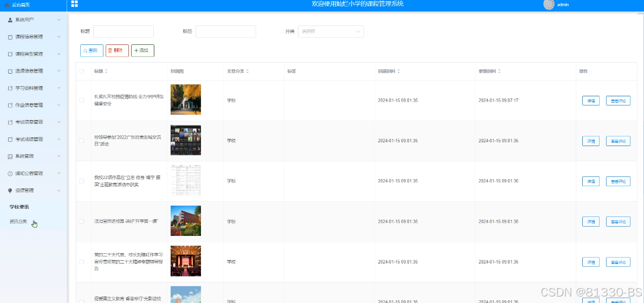The image size is (644, 303).
Task: Click the info circle icon beside 通知公告管理
Action: tap(10, 174)
